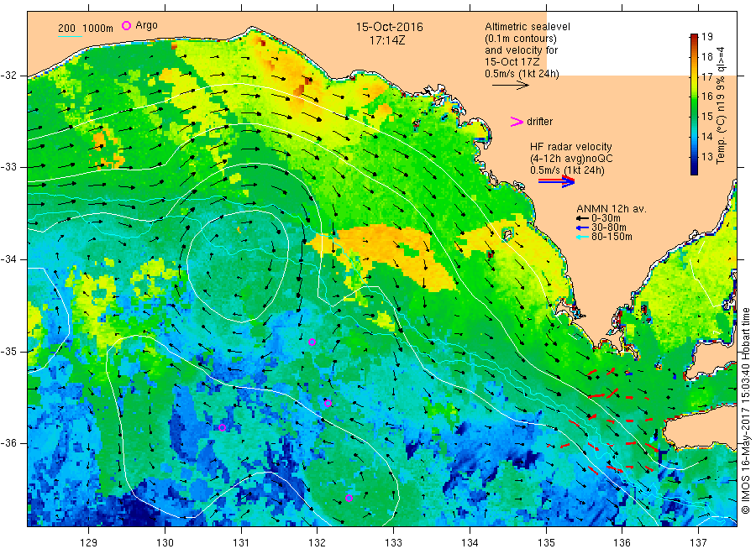Click the '17' colour bar tick label
The image size is (756, 554).
click(706, 76)
